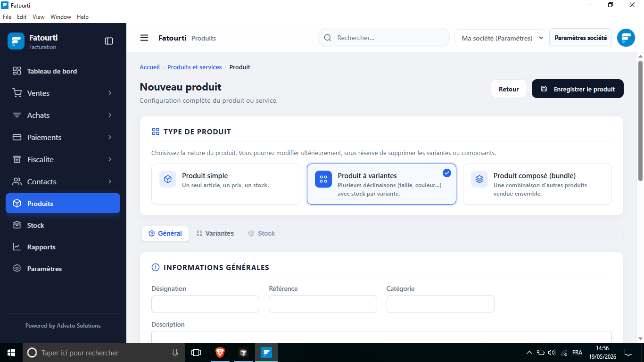This screenshot has height=362, width=644.
Task: Expand the Contacts submenu chevron
Action: click(110, 181)
